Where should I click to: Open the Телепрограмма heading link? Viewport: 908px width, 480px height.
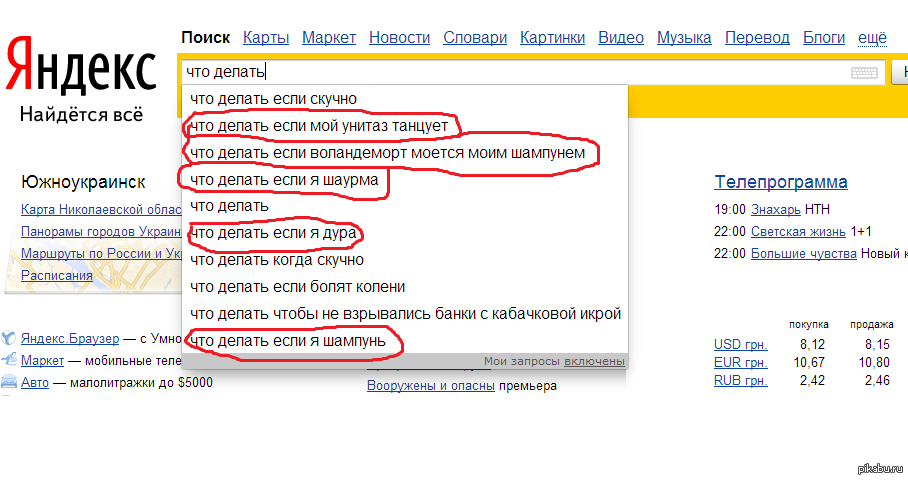[781, 182]
